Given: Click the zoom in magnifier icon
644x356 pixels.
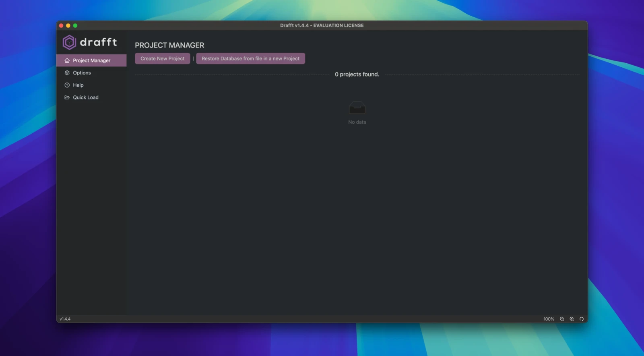Looking at the screenshot, I should [x=572, y=319].
